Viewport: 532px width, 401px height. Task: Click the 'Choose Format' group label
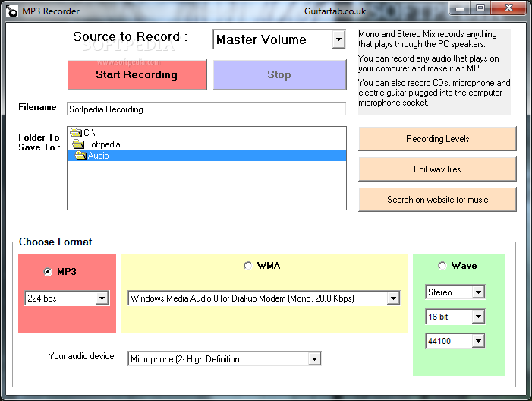[55, 242]
